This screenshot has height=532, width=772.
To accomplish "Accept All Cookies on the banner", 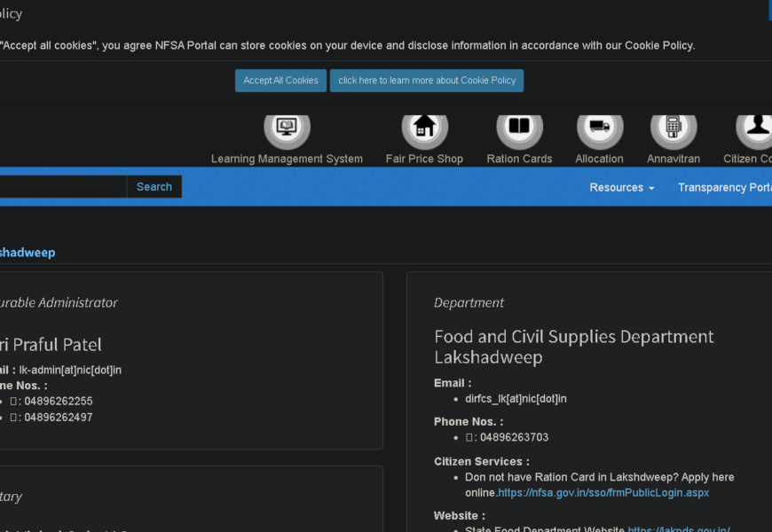I will click(280, 81).
